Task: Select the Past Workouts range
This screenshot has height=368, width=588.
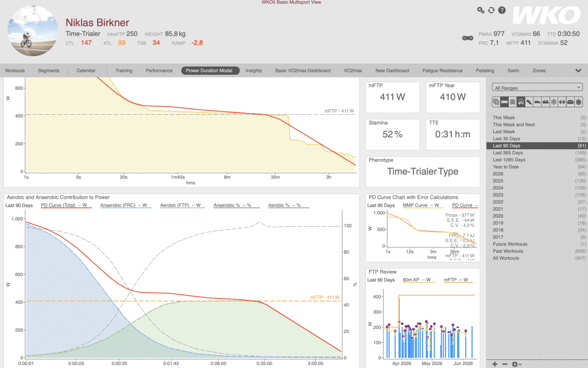Action: (537, 251)
